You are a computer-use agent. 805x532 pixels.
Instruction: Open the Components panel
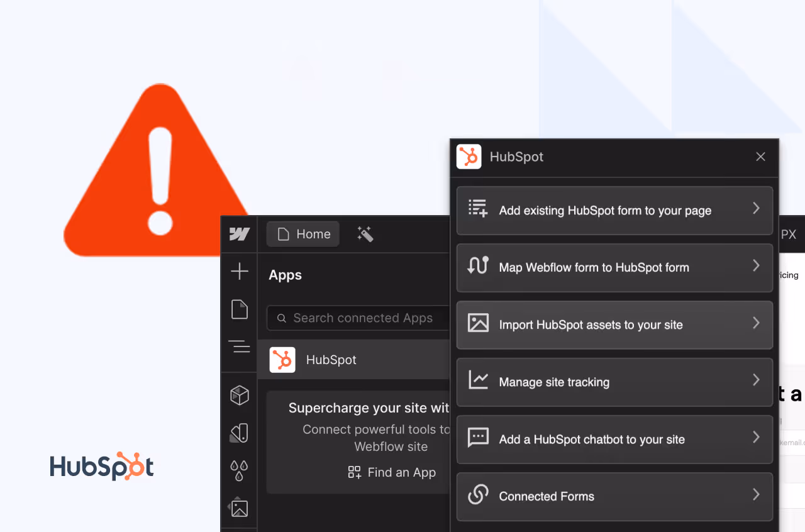tap(239, 433)
